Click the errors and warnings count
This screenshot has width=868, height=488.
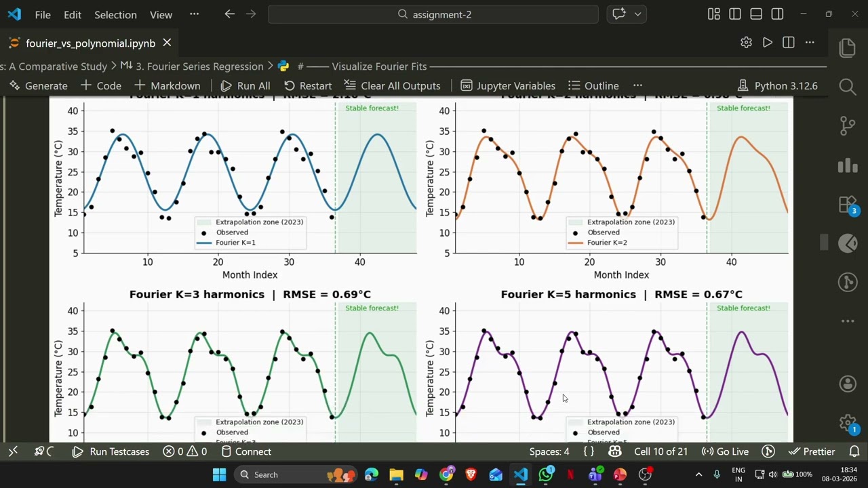pos(185,451)
